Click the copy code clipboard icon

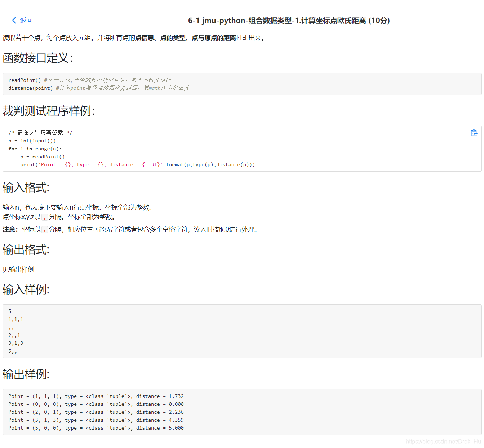(474, 133)
